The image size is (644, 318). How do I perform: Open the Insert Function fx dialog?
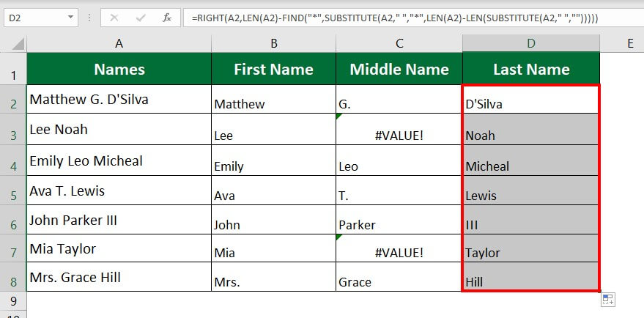tap(166, 17)
